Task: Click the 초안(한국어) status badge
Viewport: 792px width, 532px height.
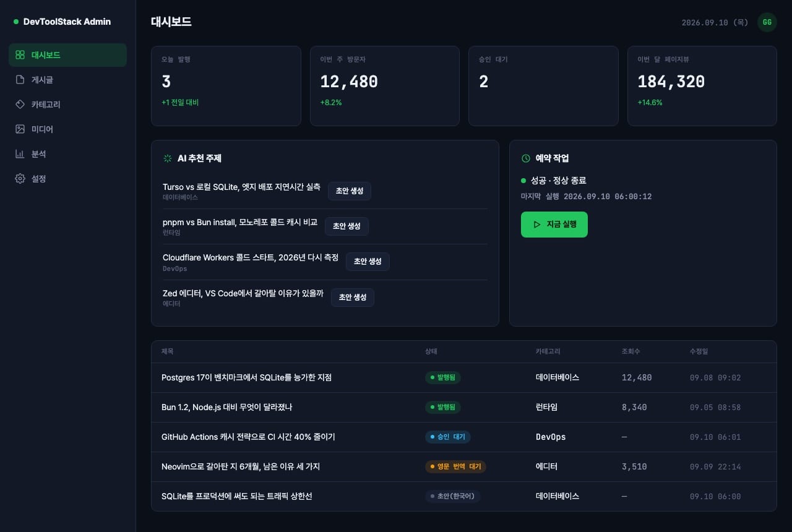Action: [x=453, y=496]
